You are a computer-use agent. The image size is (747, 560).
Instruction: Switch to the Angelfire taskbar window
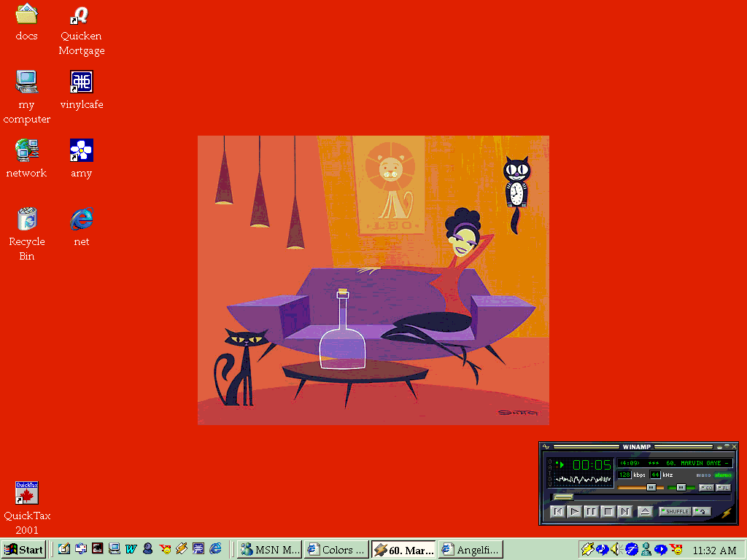coord(471,549)
